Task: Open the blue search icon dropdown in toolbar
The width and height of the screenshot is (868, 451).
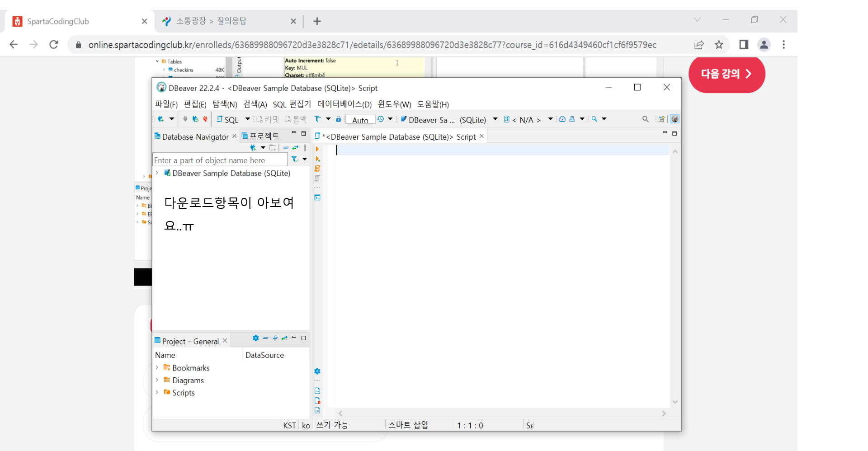Action: 604,119
